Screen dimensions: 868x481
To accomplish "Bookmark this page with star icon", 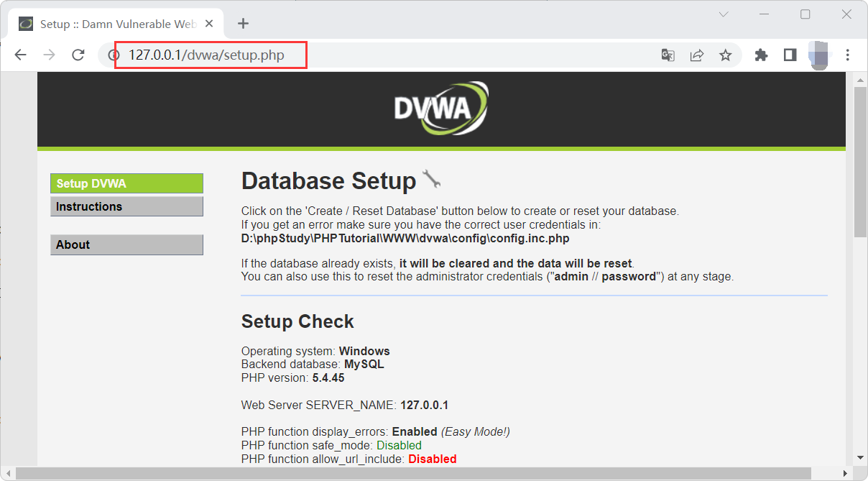I will (726, 55).
